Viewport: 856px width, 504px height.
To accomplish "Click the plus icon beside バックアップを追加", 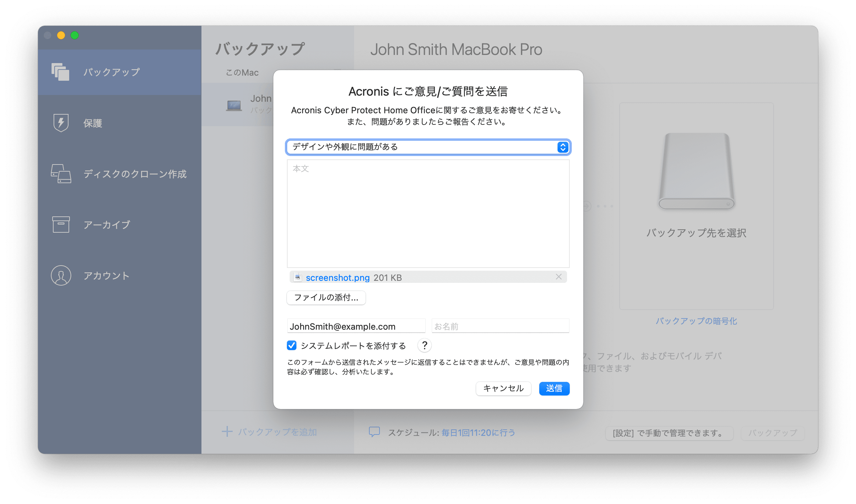I will click(227, 432).
